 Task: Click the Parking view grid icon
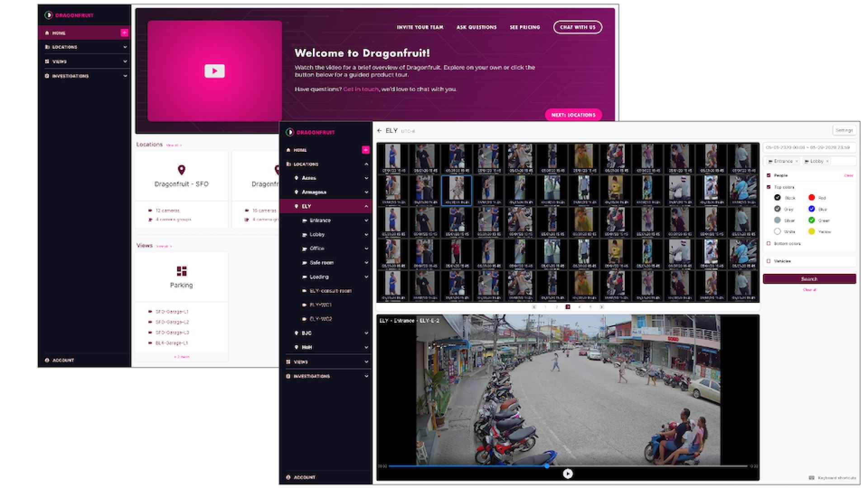click(181, 271)
